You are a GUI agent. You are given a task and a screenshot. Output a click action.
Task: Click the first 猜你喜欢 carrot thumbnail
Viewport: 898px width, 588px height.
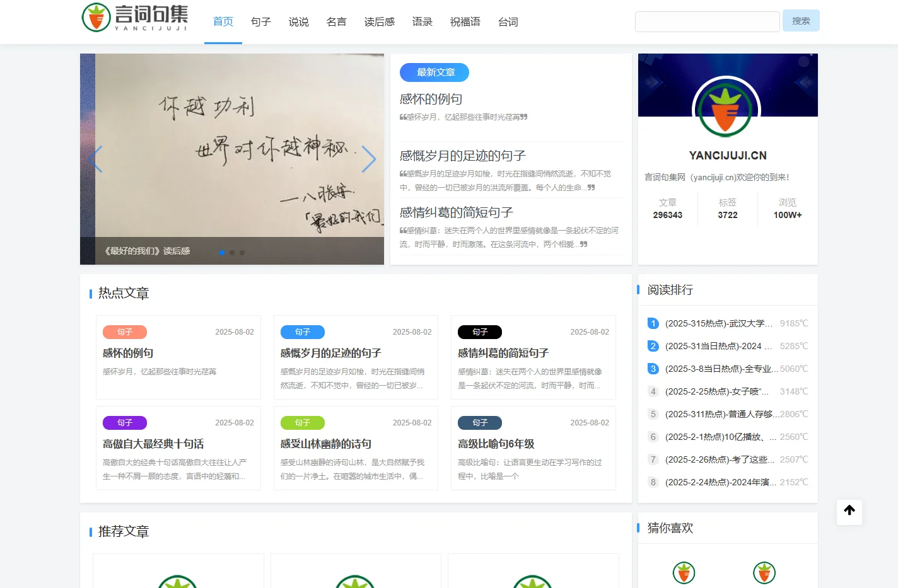click(x=684, y=572)
